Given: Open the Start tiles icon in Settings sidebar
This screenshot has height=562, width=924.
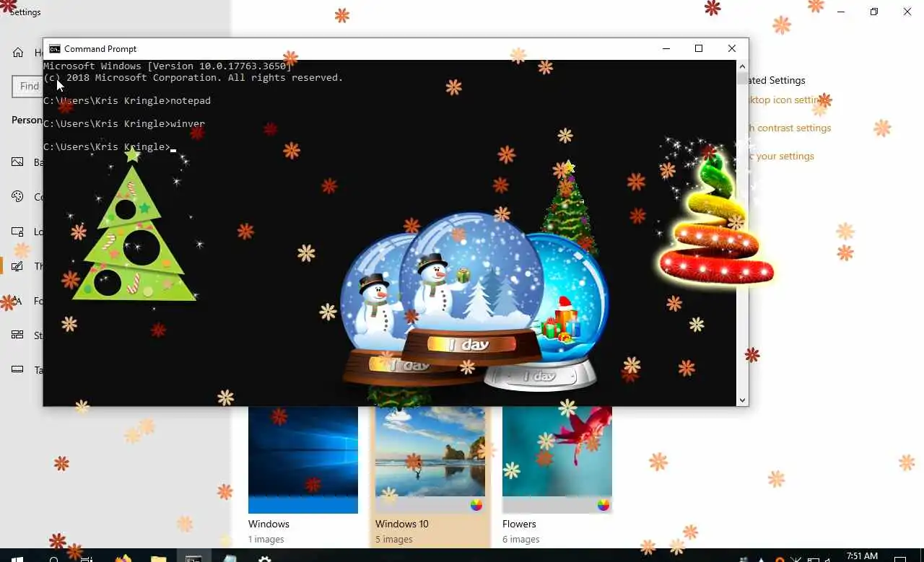Looking at the screenshot, I should [x=18, y=335].
